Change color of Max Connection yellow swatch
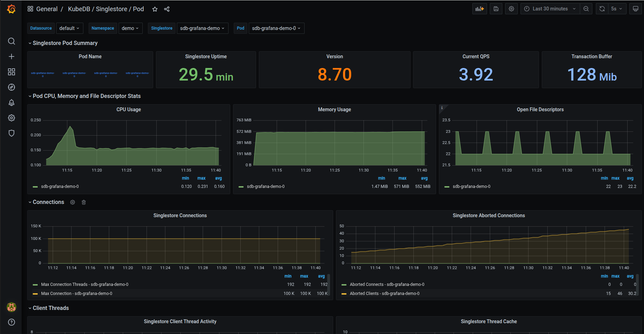 35,294
